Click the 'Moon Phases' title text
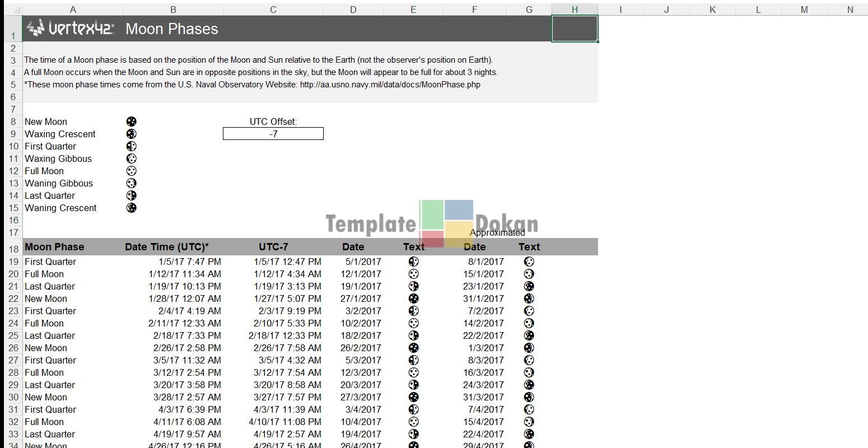The width and height of the screenshot is (868, 448). [171, 29]
